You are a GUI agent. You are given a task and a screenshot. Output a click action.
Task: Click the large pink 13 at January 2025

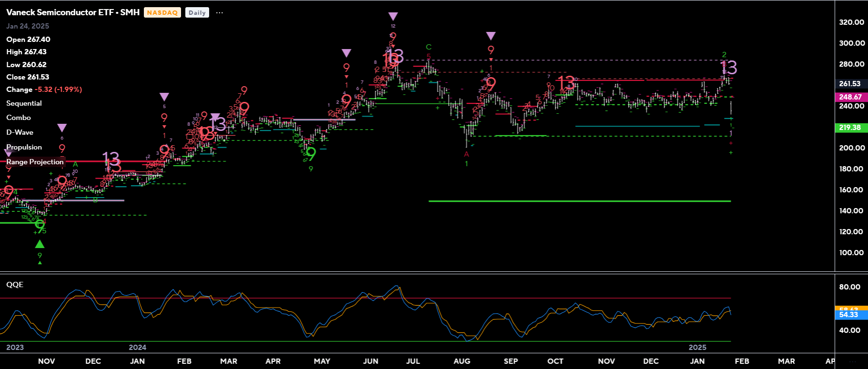click(x=729, y=68)
